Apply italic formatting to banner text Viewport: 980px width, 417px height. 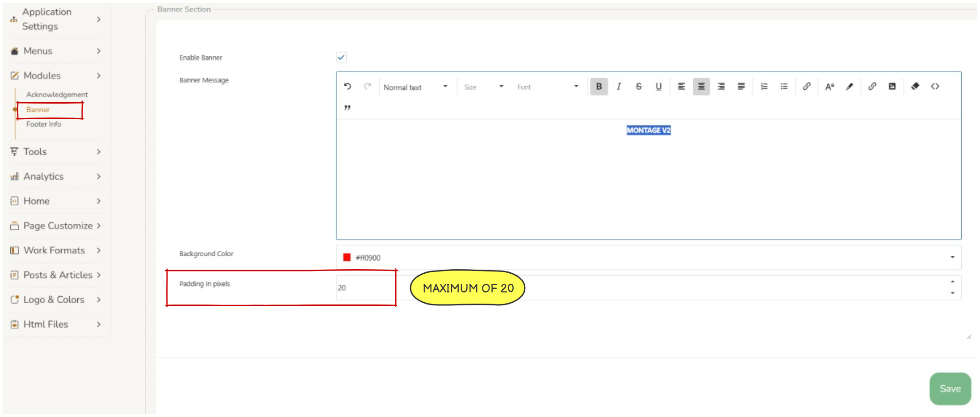619,87
